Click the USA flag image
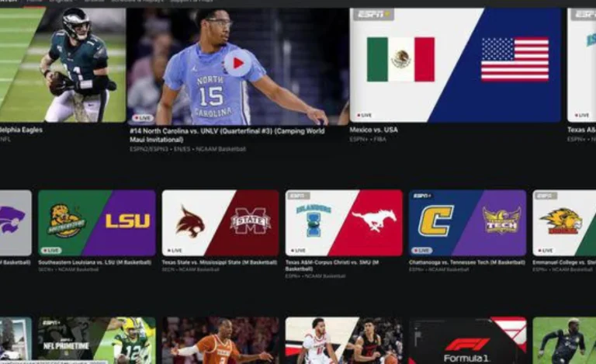Screen dimensions: 596x364 coord(515,59)
